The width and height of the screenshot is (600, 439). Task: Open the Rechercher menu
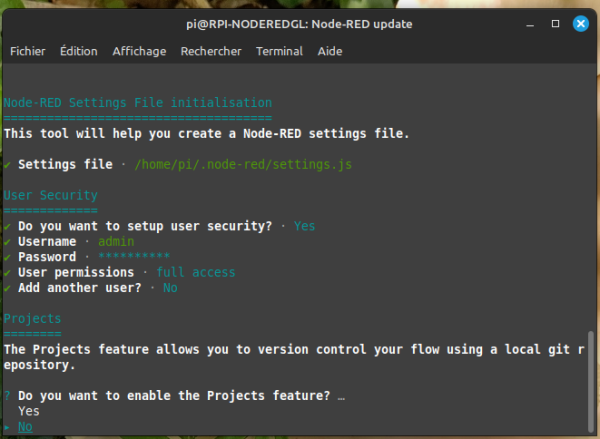[x=211, y=51]
